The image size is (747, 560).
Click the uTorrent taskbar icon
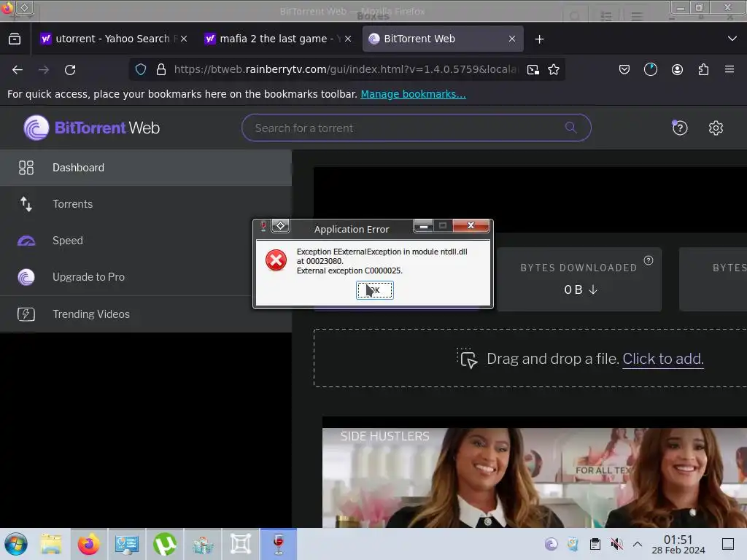165,544
